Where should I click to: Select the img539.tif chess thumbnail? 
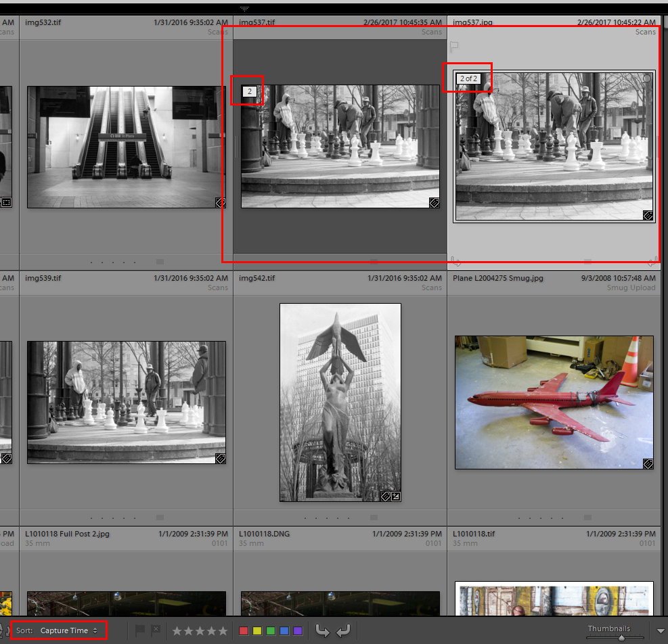127,402
